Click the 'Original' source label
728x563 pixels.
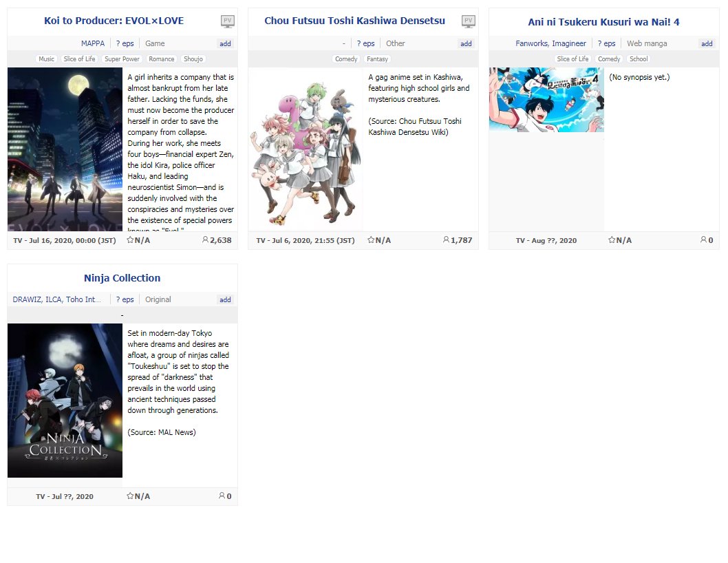point(158,299)
